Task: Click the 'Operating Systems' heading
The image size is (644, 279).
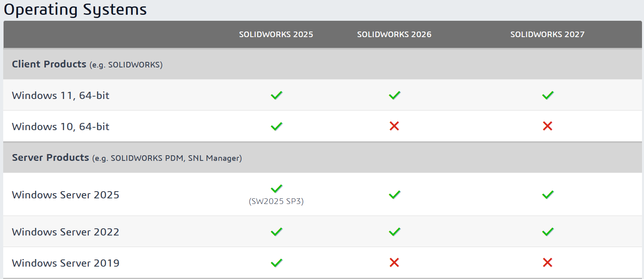Action: coord(76,10)
